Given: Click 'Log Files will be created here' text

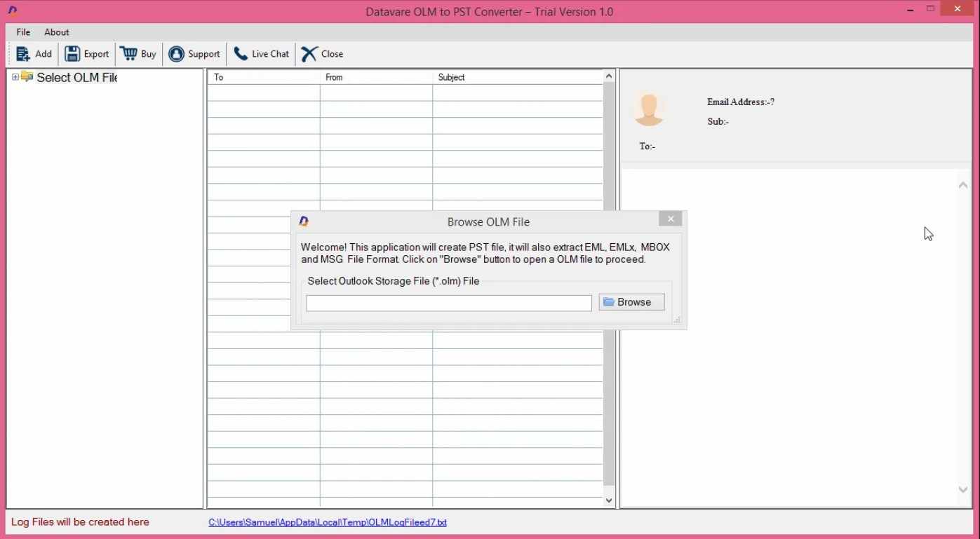Looking at the screenshot, I should (x=80, y=522).
